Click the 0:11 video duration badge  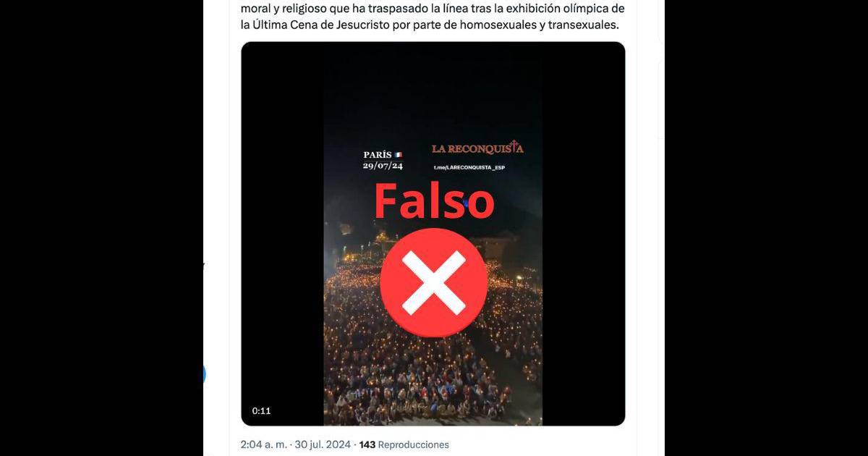tap(261, 411)
